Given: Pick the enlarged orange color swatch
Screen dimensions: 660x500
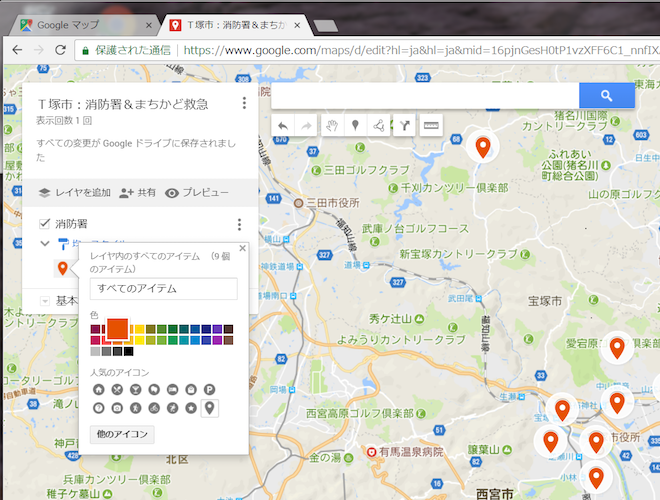Looking at the screenshot, I should 117,329.
